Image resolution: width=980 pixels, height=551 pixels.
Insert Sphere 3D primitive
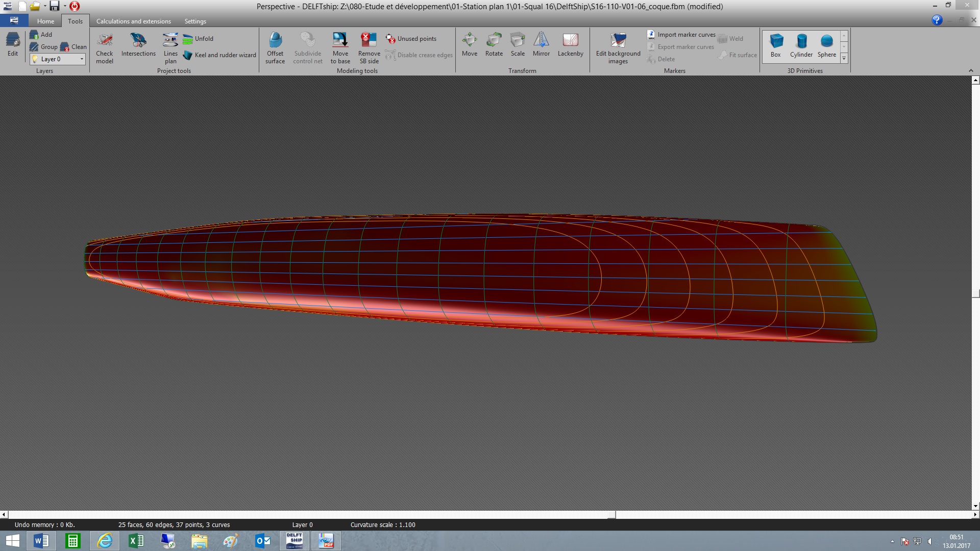[x=827, y=46]
